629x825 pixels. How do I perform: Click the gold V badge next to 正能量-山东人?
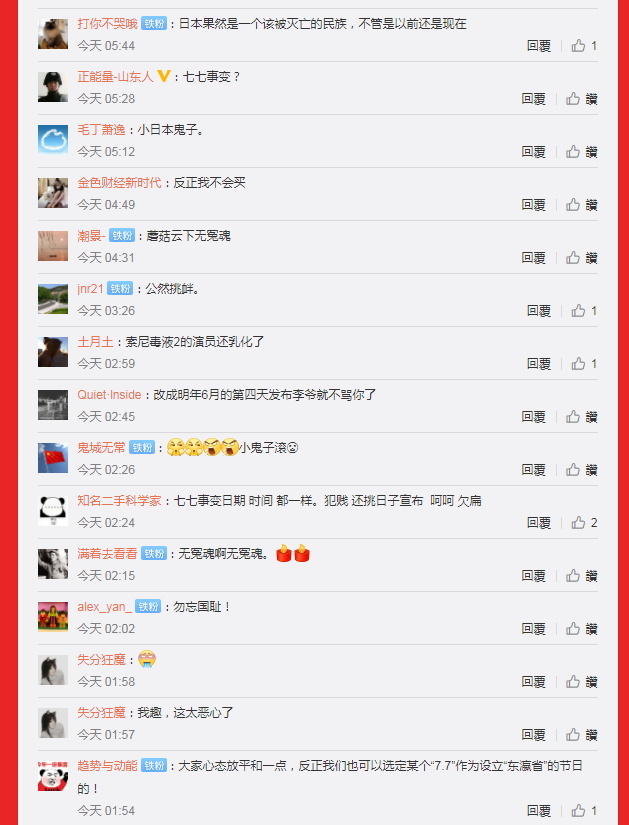coord(163,77)
